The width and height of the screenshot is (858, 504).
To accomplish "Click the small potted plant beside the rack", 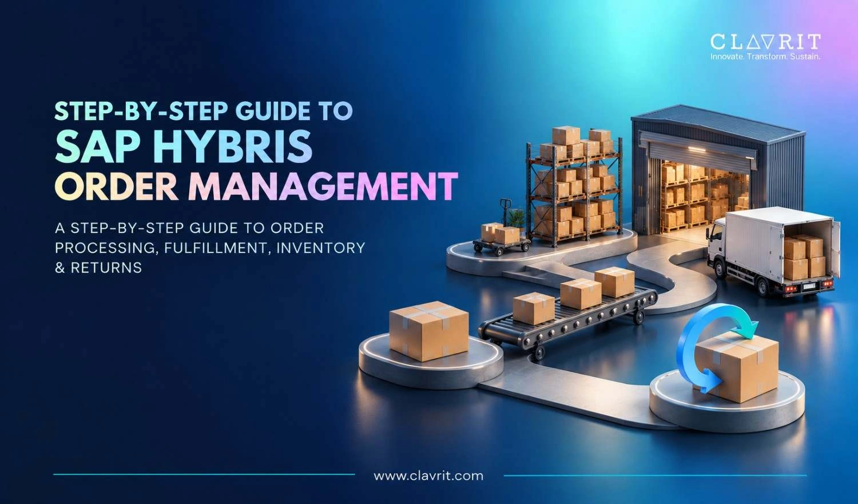I will [x=517, y=219].
